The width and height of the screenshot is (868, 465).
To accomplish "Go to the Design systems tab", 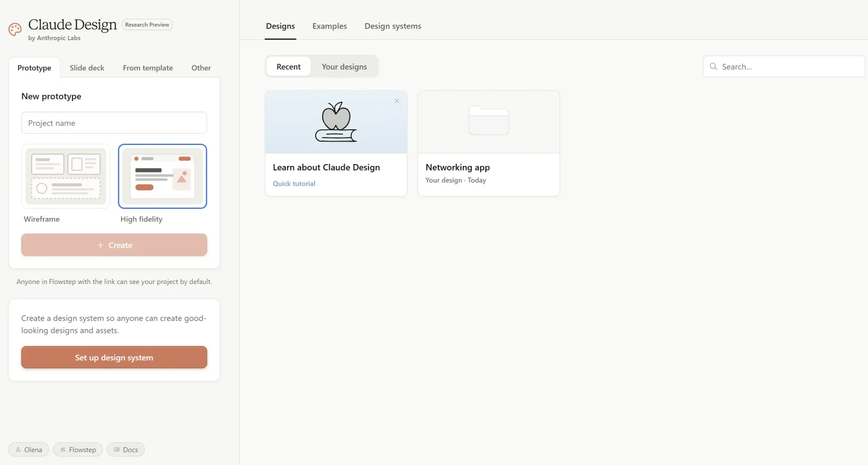I will [393, 26].
